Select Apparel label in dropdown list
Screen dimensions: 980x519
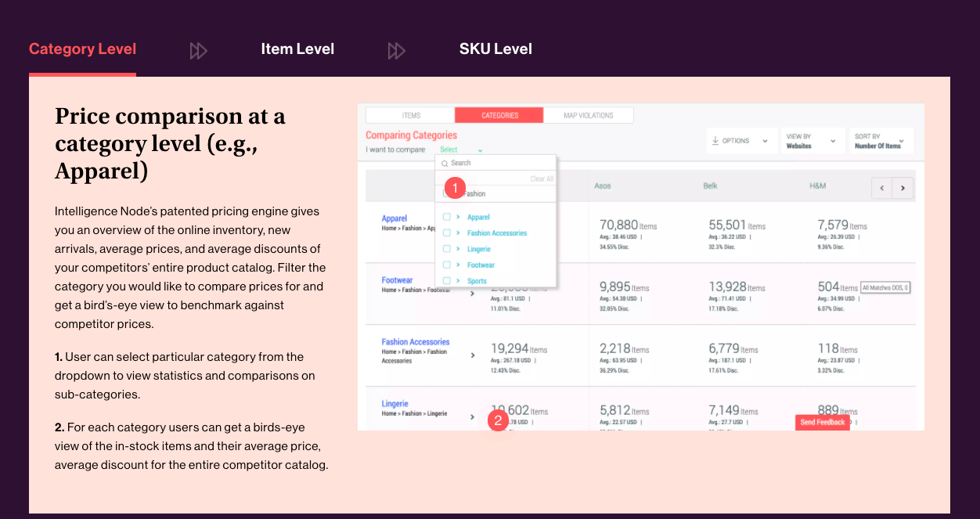click(478, 217)
